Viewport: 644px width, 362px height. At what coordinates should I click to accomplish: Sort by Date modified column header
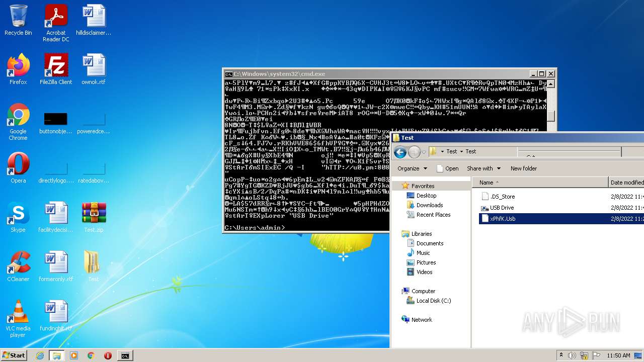pyautogui.click(x=626, y=183)
